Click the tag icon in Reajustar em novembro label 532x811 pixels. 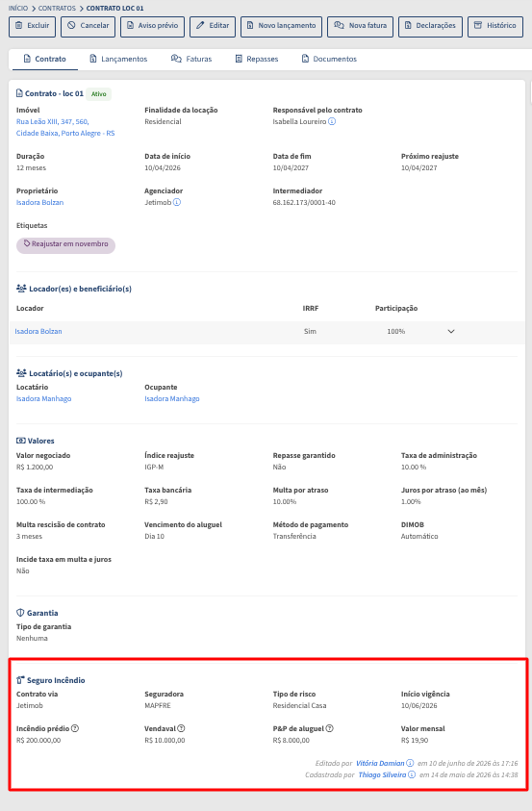point(27,243)
